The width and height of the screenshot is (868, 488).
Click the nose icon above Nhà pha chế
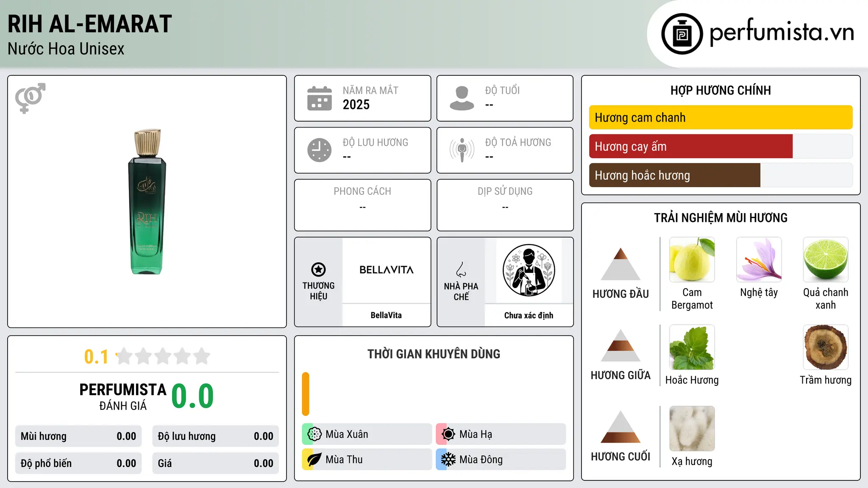tap(461, 269)
